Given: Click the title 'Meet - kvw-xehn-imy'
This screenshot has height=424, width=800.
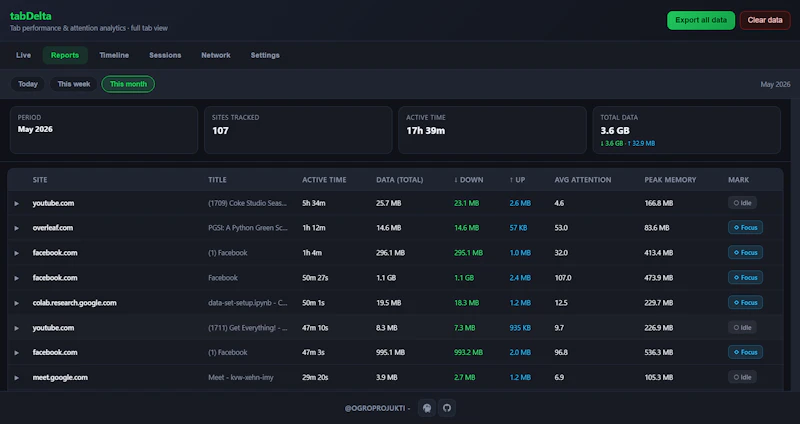Looking at the screenshot, I should [241, 378].
